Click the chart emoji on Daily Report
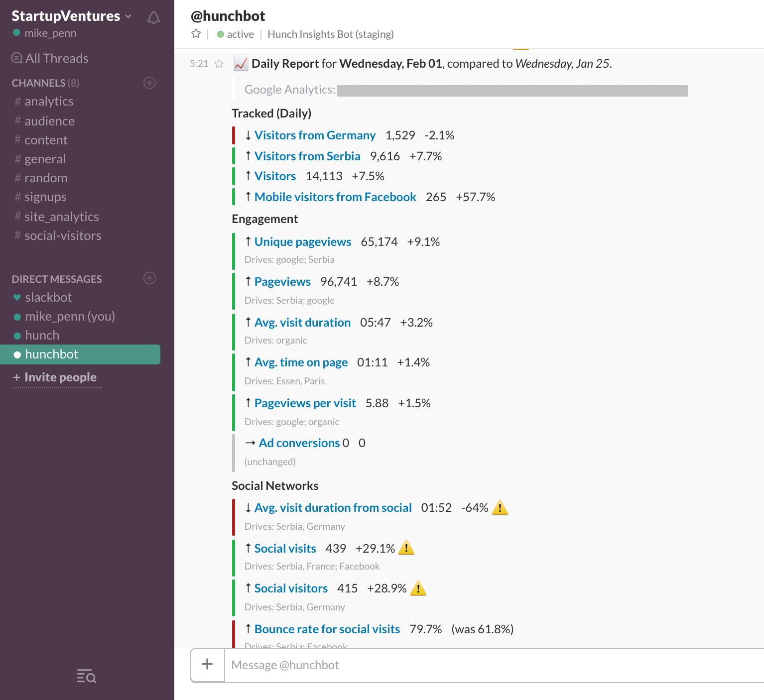 [241, 64]
